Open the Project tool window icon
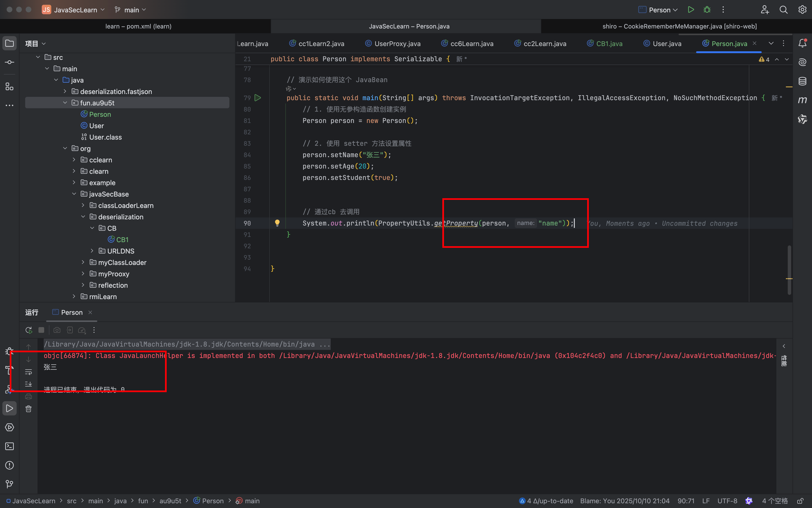Image resolution: width=812 pixels, height=508 pixels. point(9,43)
